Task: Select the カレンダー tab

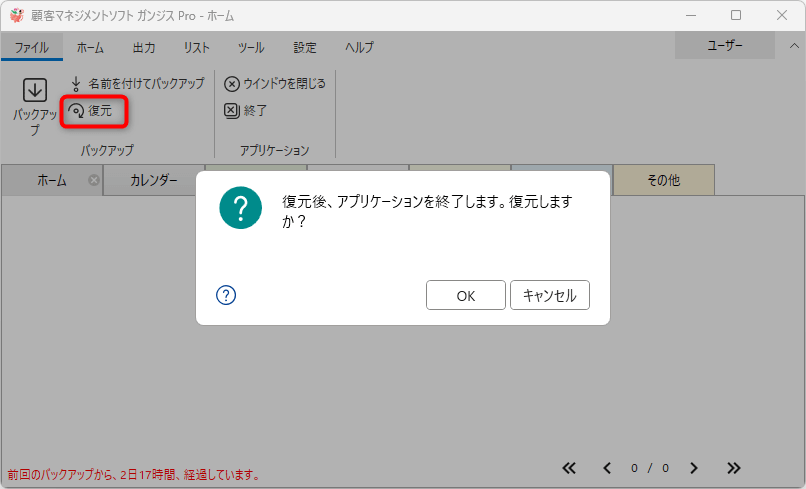Action: click(x=154, y=180)
